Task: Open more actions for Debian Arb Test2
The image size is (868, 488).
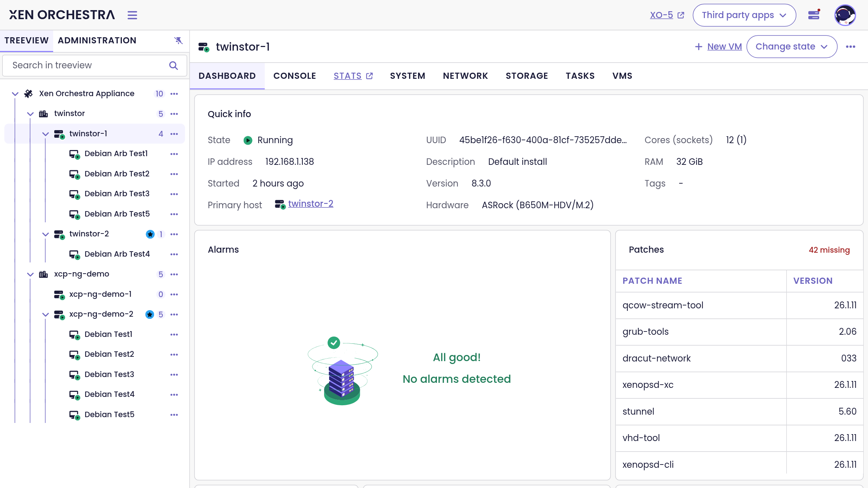Action: pos(174,174)
